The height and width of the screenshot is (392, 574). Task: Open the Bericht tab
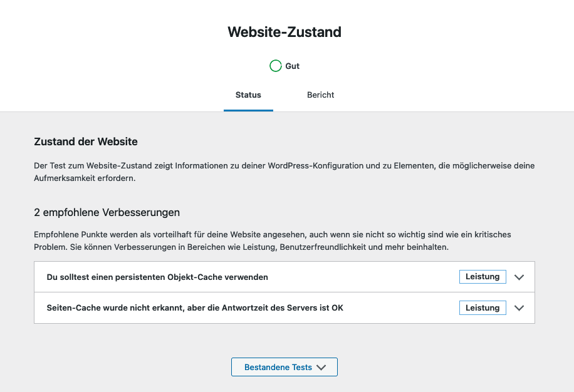point(320,95)
